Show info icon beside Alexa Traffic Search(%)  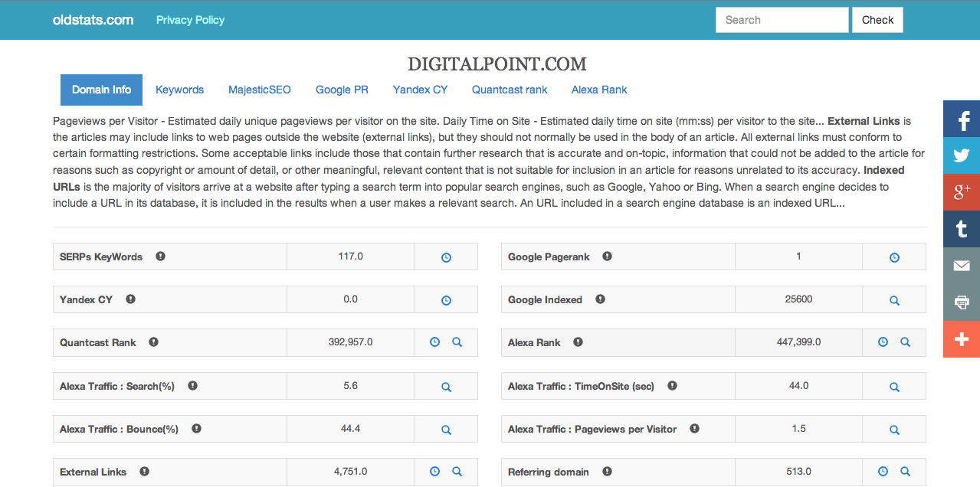(192, 386)
